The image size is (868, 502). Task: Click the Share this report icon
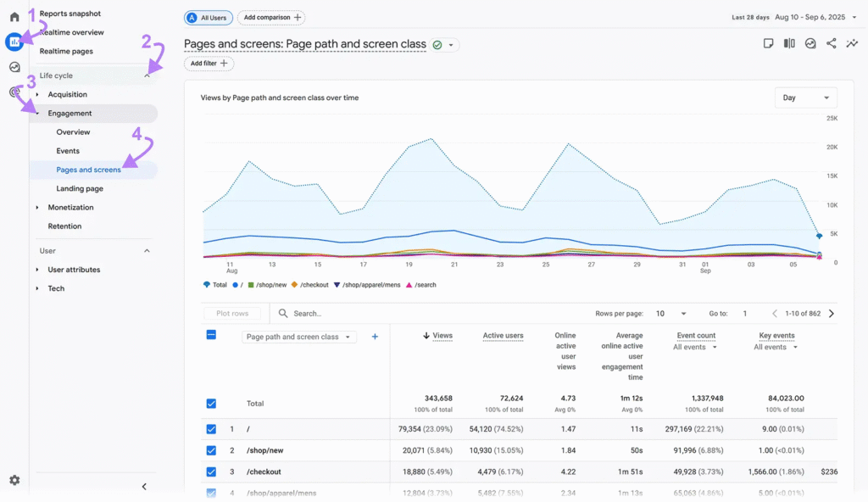point(831,44)
